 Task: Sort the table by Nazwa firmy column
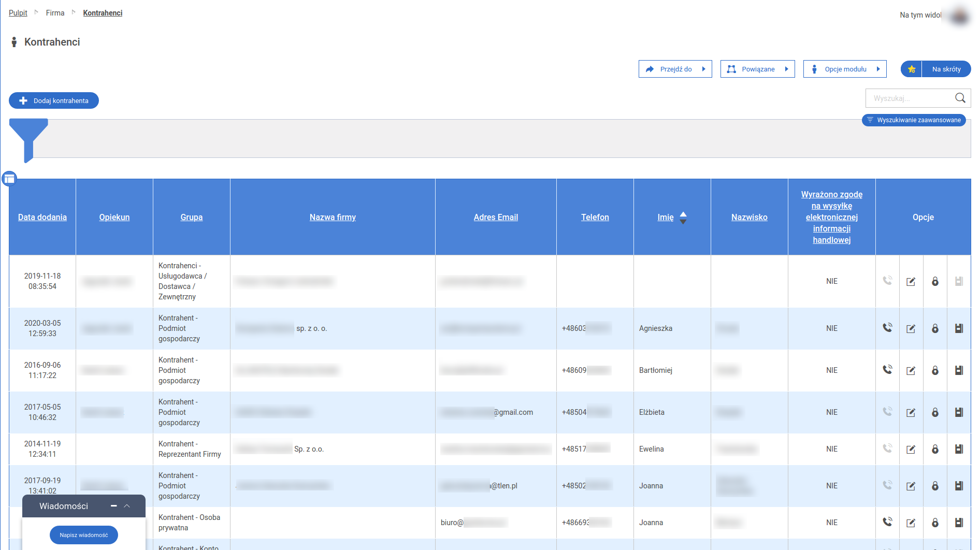(x=333, y=217)
